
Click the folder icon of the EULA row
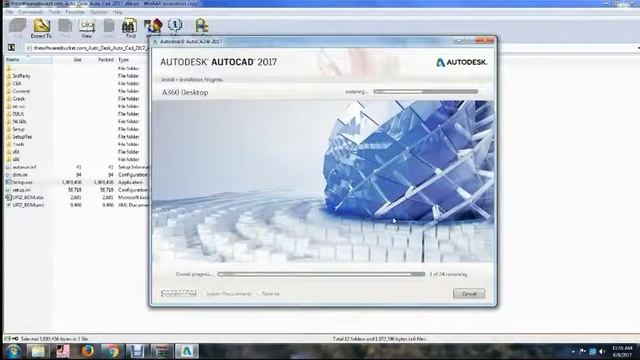pyautogui.click(x=9, y=114)
